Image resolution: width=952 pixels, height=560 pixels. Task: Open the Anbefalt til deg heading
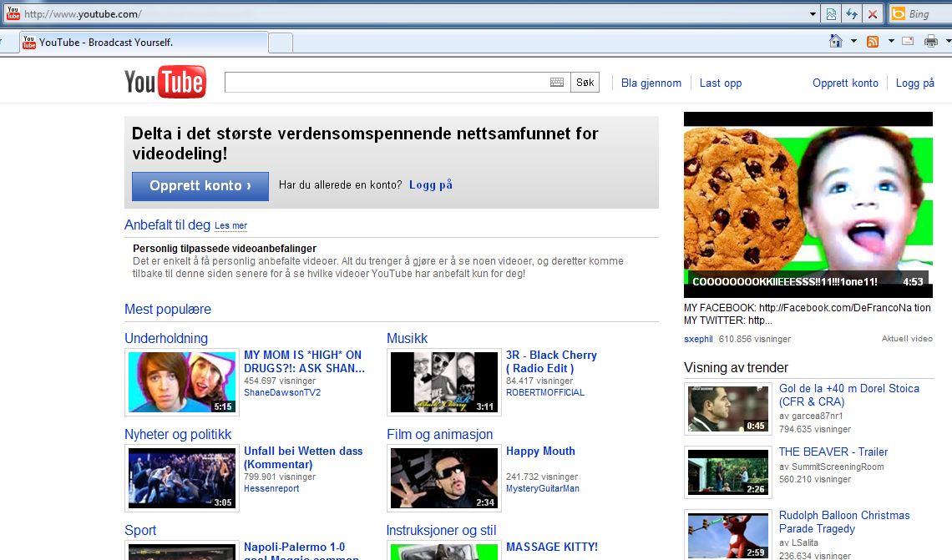pos(168,225)
